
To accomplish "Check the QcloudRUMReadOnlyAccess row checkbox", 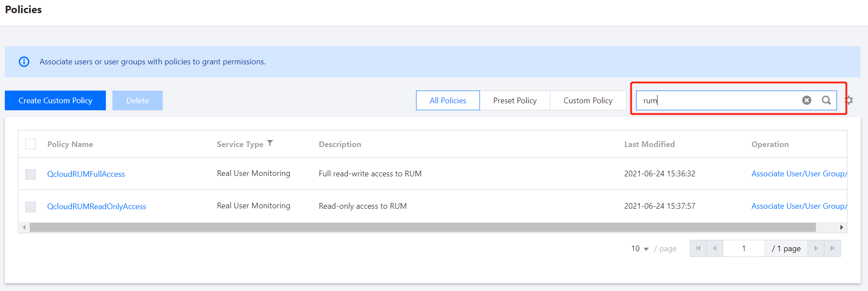I will point(31,207).
